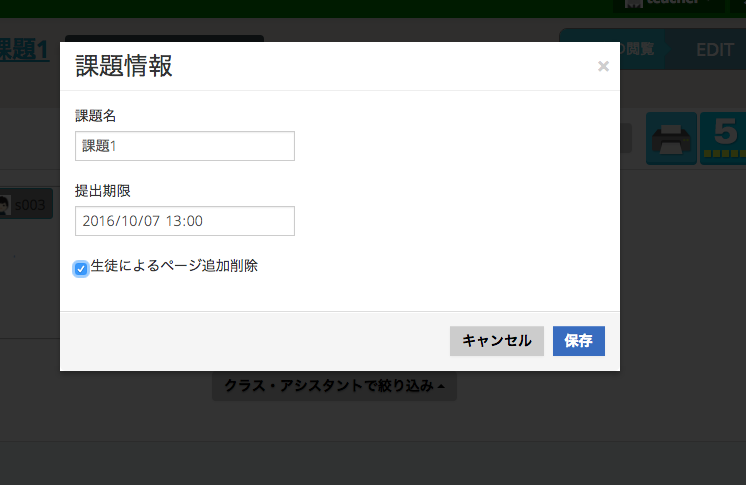Click the 保存 button
This screenshot has width=746, height=485.
[579, 341]
